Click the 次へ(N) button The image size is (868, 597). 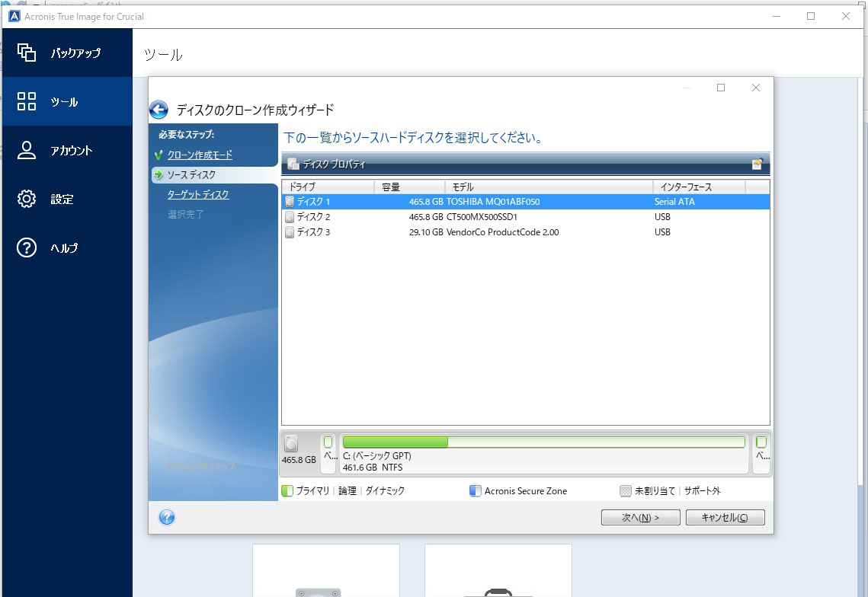pyautogui.click(x=640, y=517)
